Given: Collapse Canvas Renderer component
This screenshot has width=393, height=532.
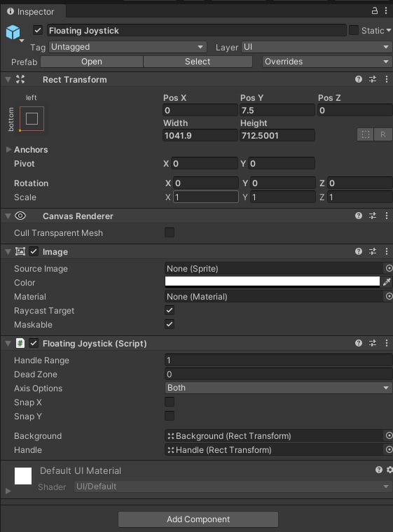Looking at the screenshot, I should 8,216.
